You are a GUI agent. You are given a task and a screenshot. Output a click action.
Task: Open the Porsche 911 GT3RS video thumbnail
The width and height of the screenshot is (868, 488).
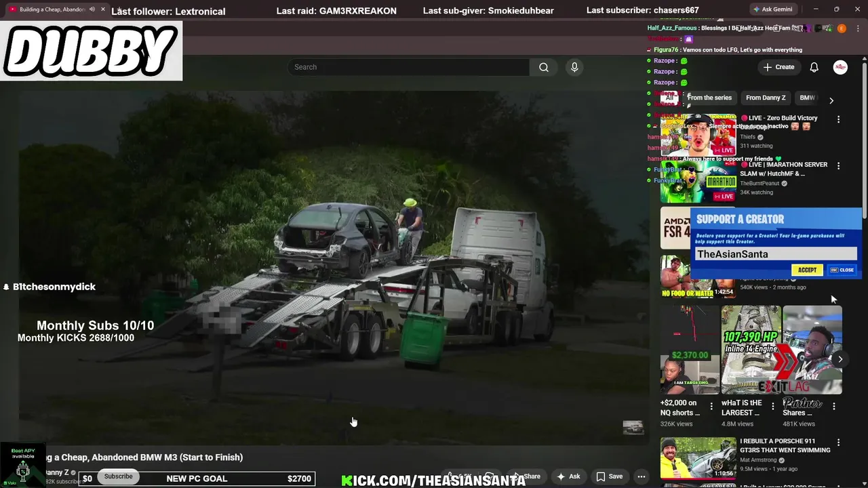(698, 457)
